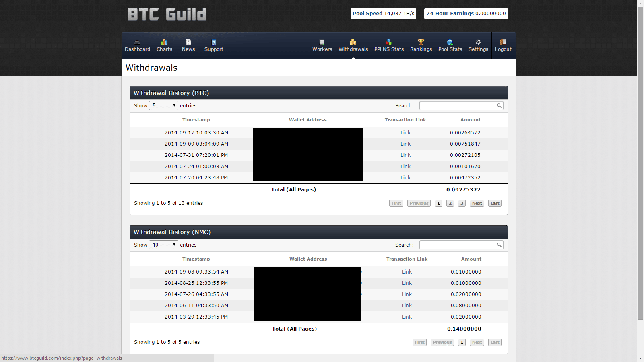The width and height of the screenshot is (644, 362).
Task: Click the Logout door icon
Action: tap(503, 42)
